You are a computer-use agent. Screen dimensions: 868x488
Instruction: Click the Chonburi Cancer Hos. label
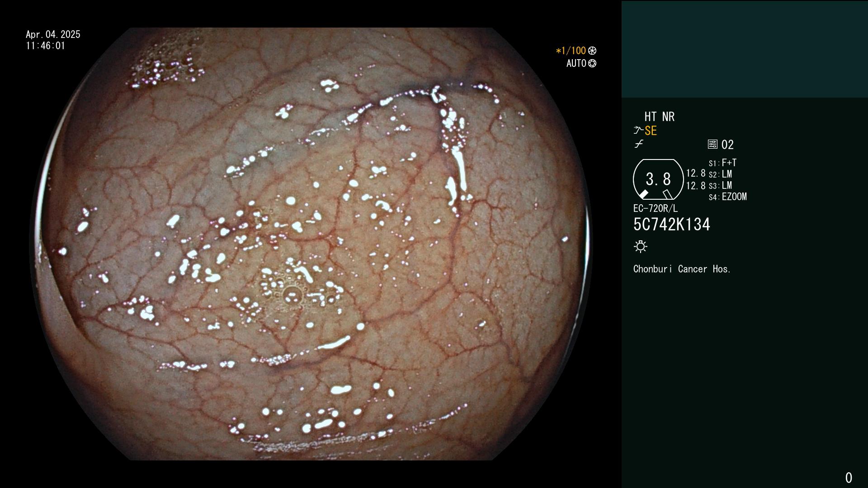(x=682, y=269)
